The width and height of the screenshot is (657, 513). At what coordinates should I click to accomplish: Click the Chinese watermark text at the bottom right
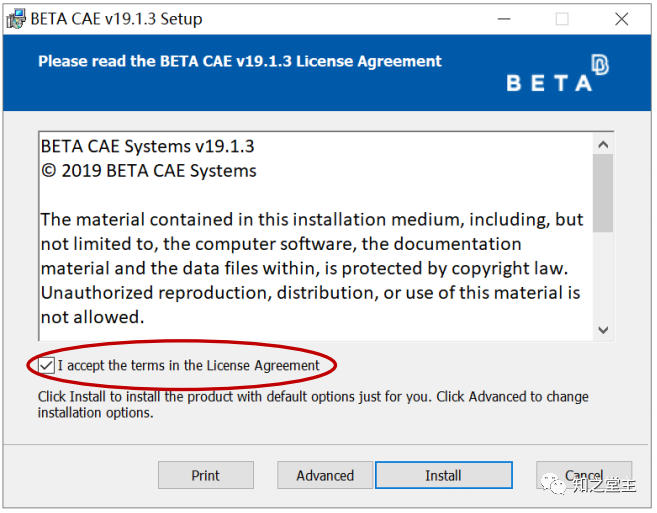605,485
